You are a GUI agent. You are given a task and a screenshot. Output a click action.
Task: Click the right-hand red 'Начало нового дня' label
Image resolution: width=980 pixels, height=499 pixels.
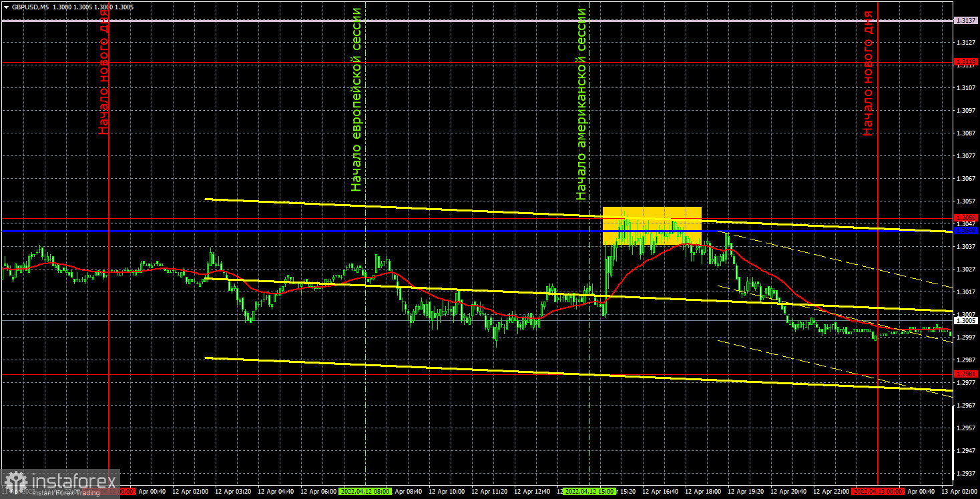pyautogui.click(x=867, y=73)
